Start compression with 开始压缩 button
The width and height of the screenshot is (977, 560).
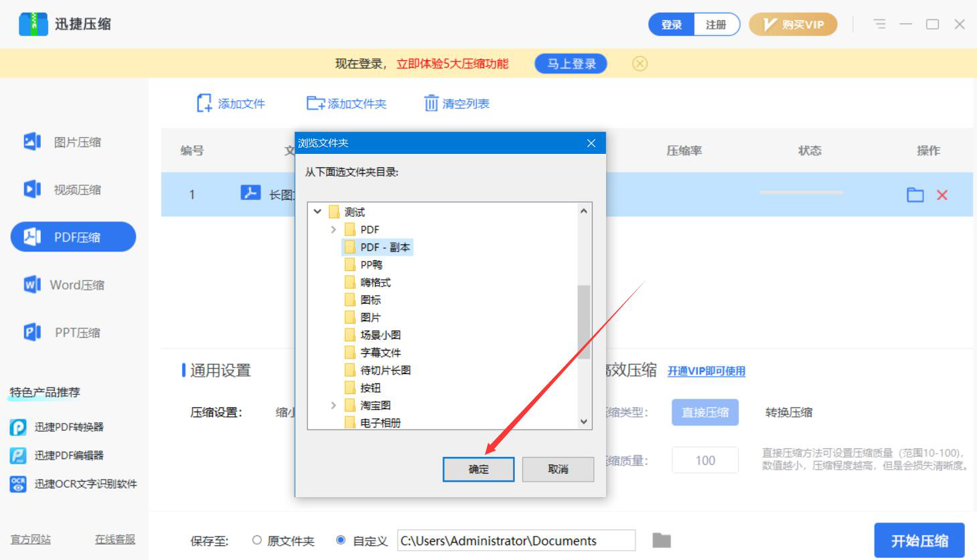[919, 541]
